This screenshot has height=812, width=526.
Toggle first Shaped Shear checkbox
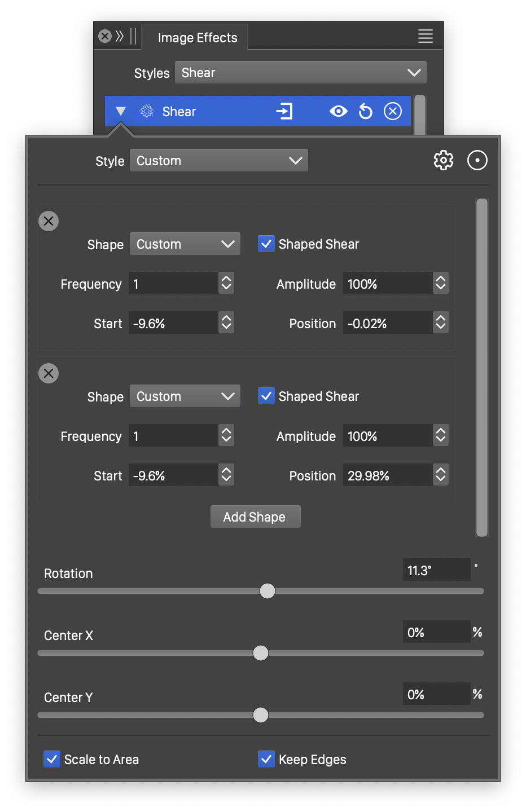(266, 244)
